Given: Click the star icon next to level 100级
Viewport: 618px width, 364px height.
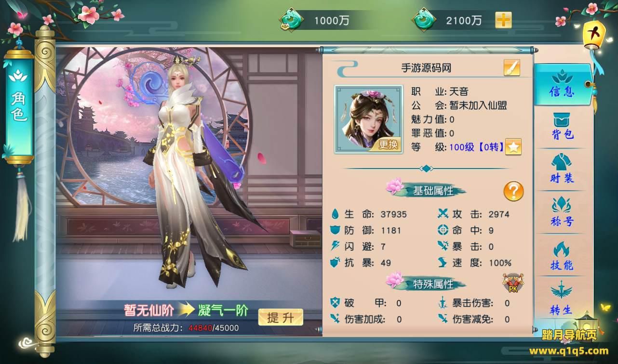Looking at the screenshot, I should point(513,147).
